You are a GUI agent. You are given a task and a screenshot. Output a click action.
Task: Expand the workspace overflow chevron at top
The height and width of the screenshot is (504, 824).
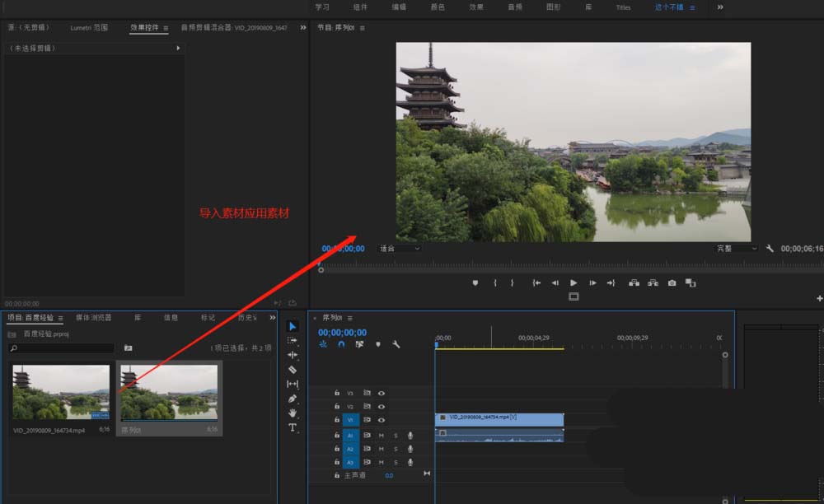tap(720, 7)
